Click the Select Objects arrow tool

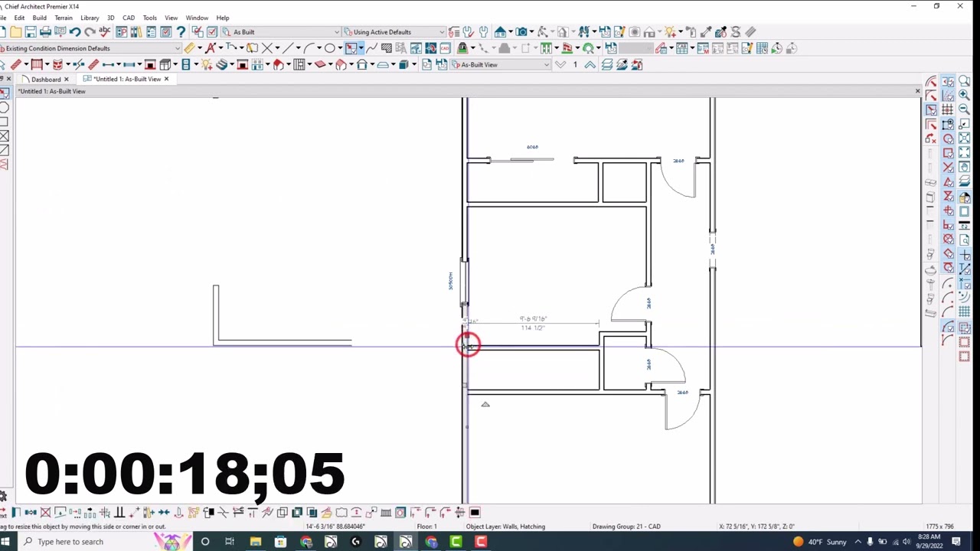(x=3, y=64)
